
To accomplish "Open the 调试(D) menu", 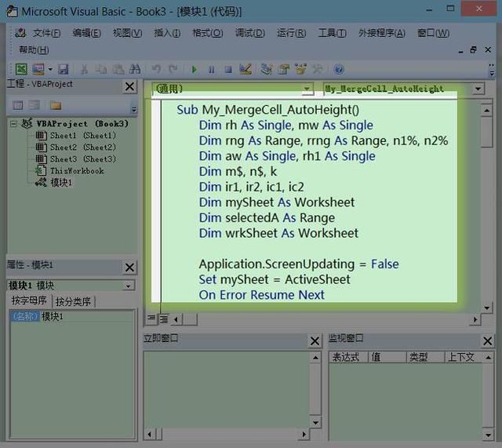I will [249, 33].
